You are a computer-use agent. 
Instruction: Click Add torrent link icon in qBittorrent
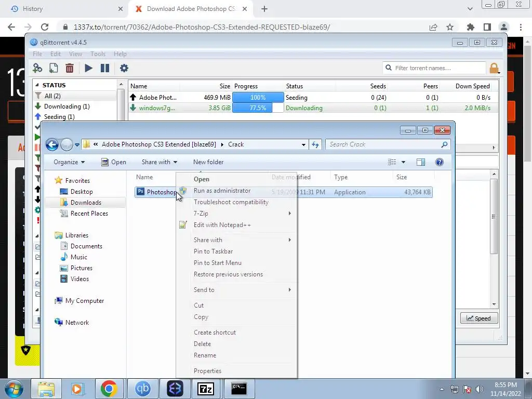(x=37, y=68)
